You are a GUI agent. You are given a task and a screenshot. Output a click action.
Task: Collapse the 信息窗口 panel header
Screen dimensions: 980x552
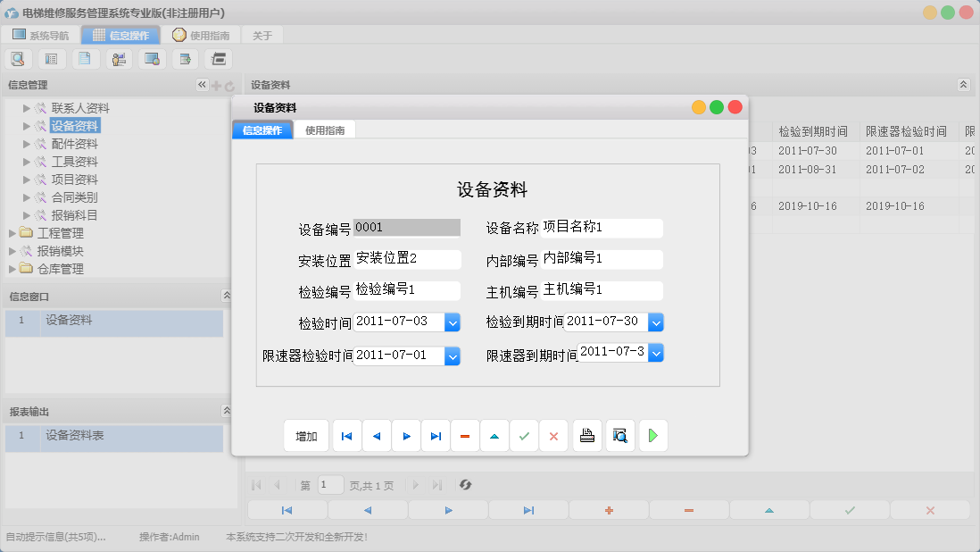pyautogui.click(x=227, y=296)
